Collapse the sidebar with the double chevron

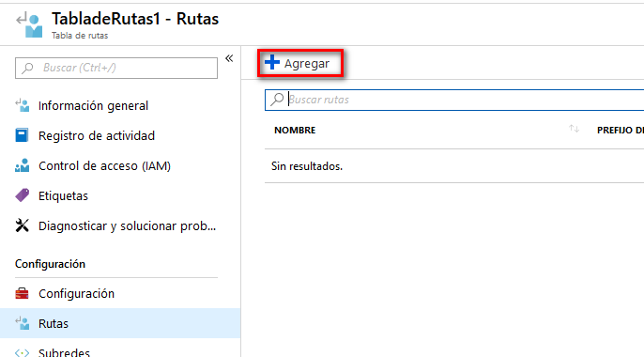(229, 58)
